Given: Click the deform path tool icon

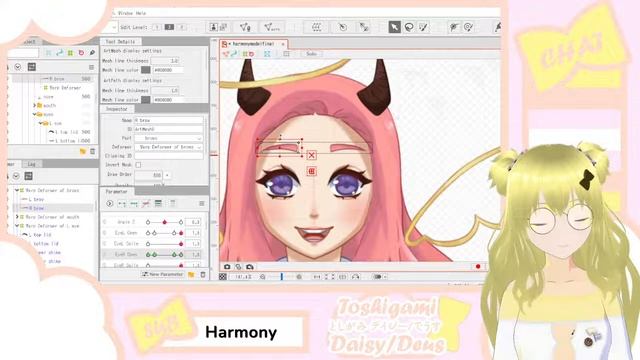Looking at the screenshot, I should pyautogui.click(x=454, y=27).
